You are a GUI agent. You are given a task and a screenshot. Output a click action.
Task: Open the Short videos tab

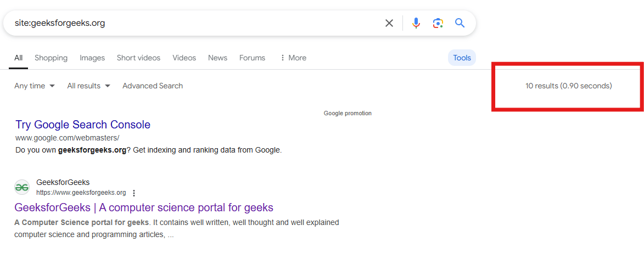click(138, 58)
